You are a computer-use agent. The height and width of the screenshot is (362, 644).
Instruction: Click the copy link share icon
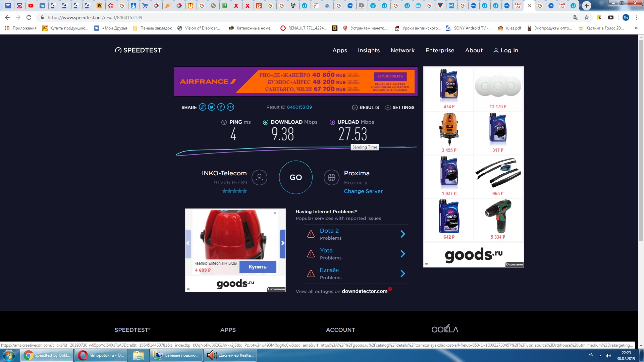(x=202, y=107)
